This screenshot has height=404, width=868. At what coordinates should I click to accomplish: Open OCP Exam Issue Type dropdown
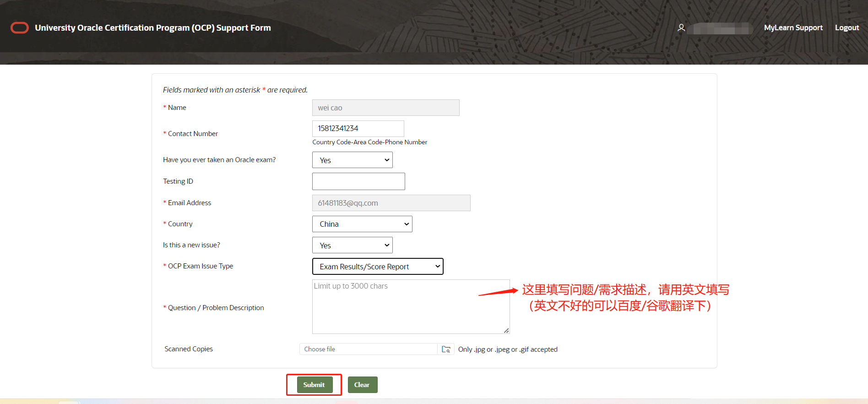point(378,266)
